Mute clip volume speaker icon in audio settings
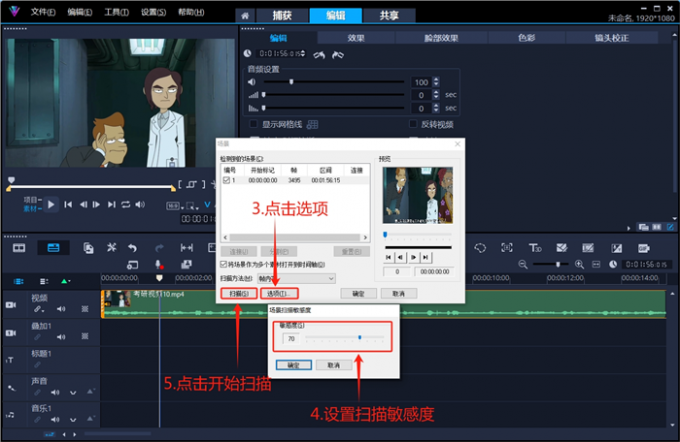 [252, 82]
